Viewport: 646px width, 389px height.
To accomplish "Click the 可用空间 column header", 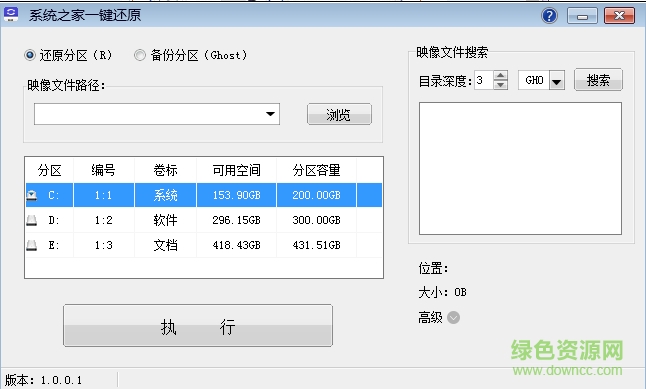I will 236,170.
